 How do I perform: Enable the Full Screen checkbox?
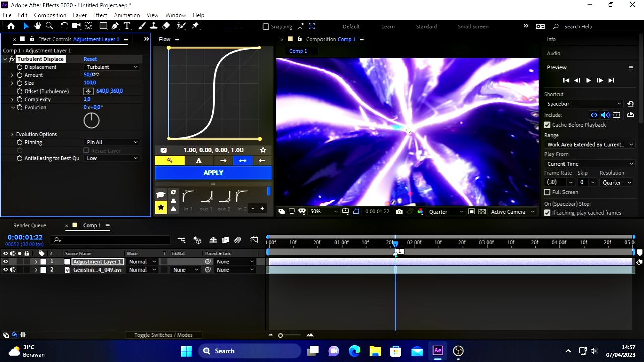(547, 192)
